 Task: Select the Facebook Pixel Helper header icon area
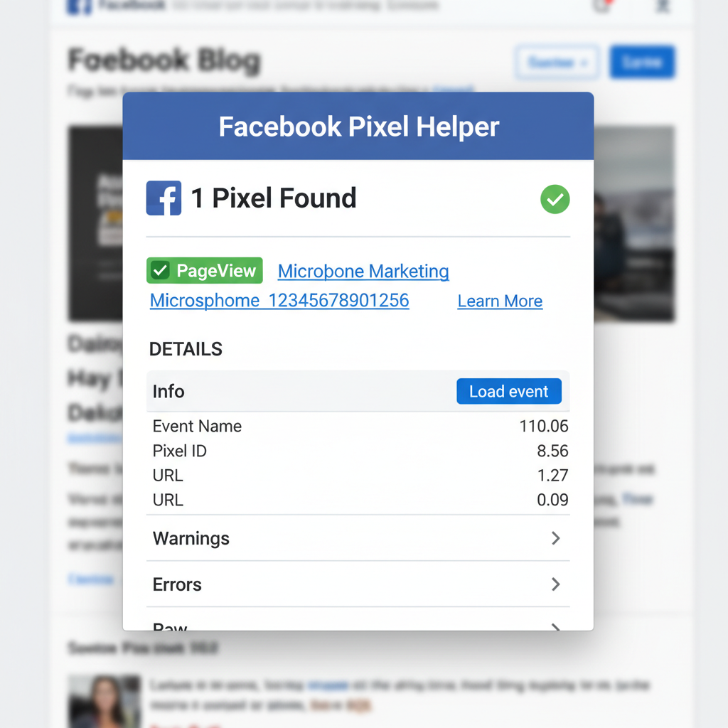pos(358,126)
